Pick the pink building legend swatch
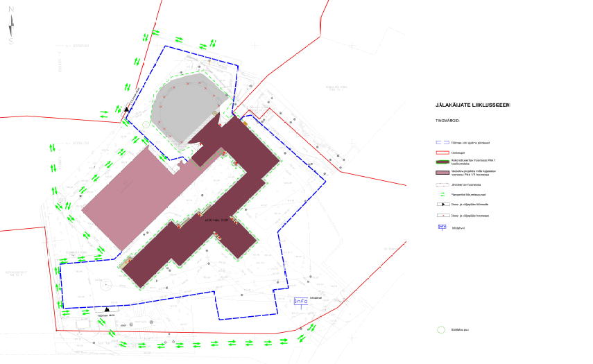Viewport: 593px width, 364px height. (x=441, y=173)
